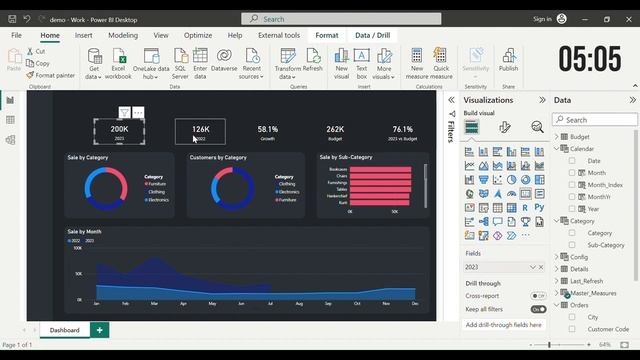Click the SQL Server source icon
The height and width of the screenshot is (360, 640).
coord(180,64)
